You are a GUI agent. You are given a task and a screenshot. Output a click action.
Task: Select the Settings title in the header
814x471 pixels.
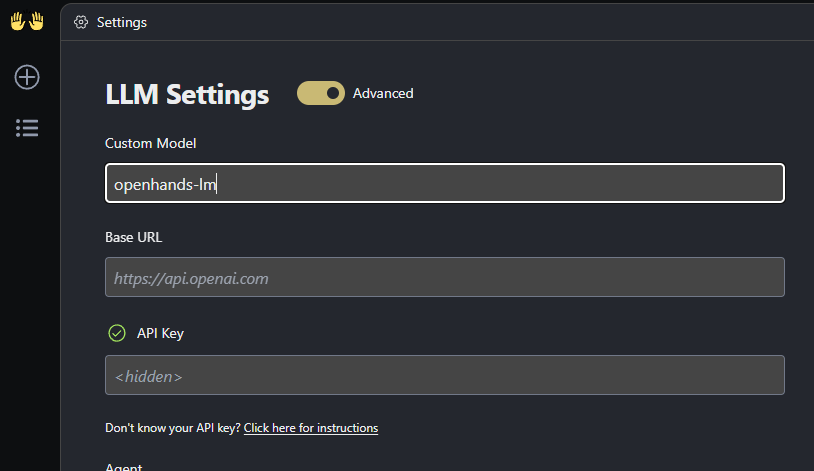pyautogui.click(x=122, y=22)
